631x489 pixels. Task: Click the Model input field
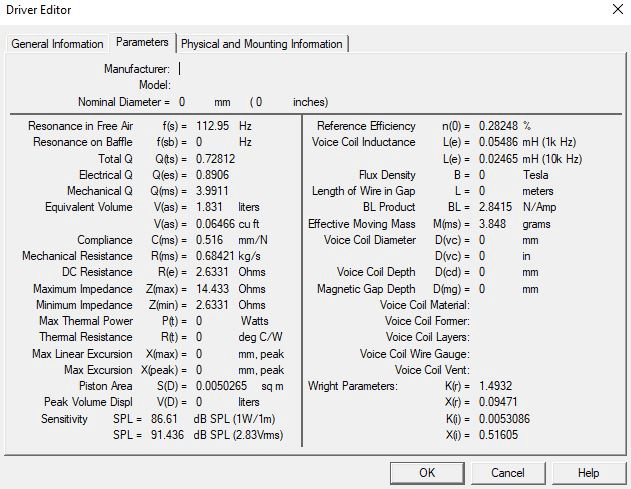[x=258, y=85]
